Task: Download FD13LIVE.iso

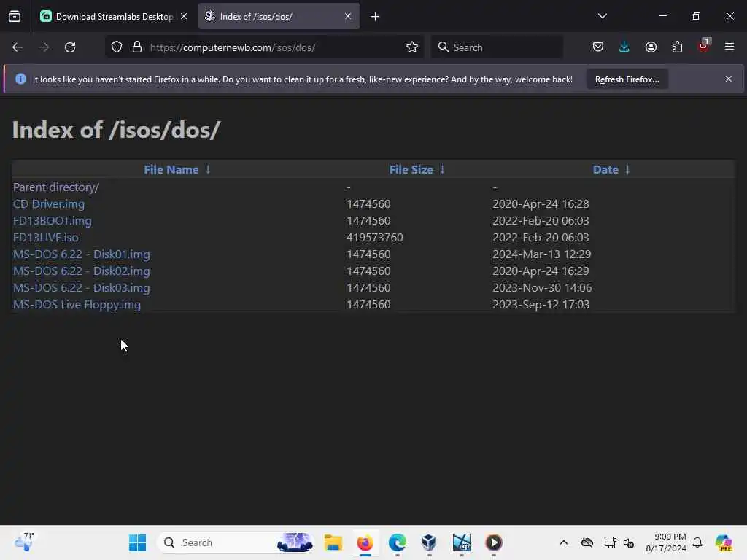Action: 46,237
